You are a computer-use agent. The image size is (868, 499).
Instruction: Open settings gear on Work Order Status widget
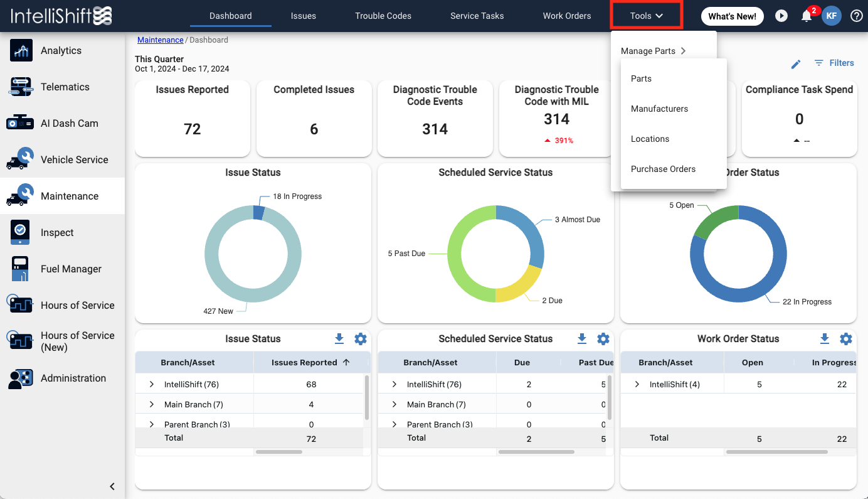point(846,338)
